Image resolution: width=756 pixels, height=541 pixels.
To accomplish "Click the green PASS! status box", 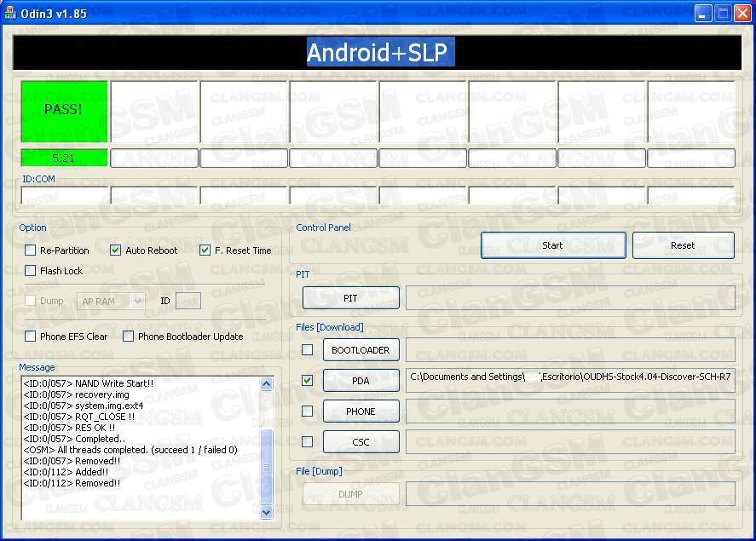I will (64, 112).
